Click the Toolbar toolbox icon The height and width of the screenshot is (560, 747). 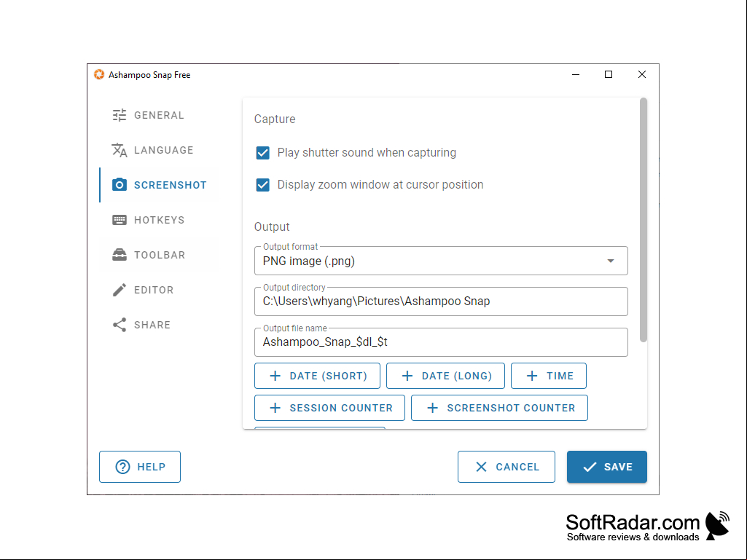pos(119,255)
